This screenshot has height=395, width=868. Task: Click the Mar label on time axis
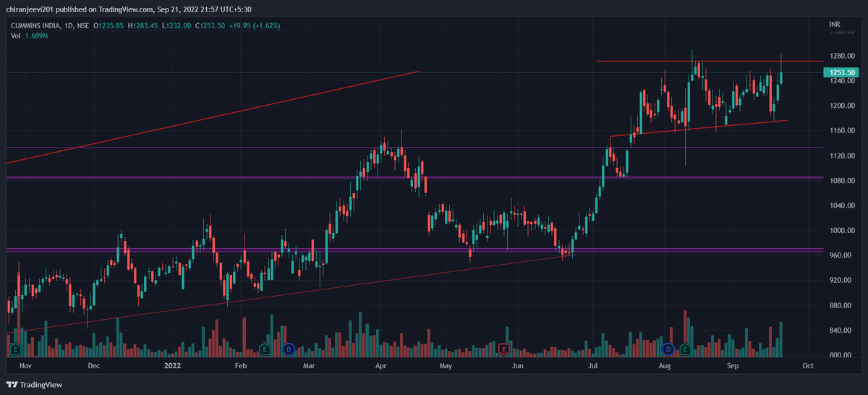[309, 366]
